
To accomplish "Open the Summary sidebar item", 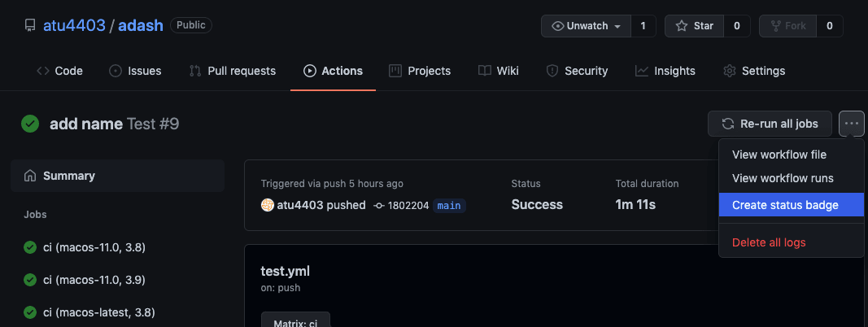I will pos(117,176).
